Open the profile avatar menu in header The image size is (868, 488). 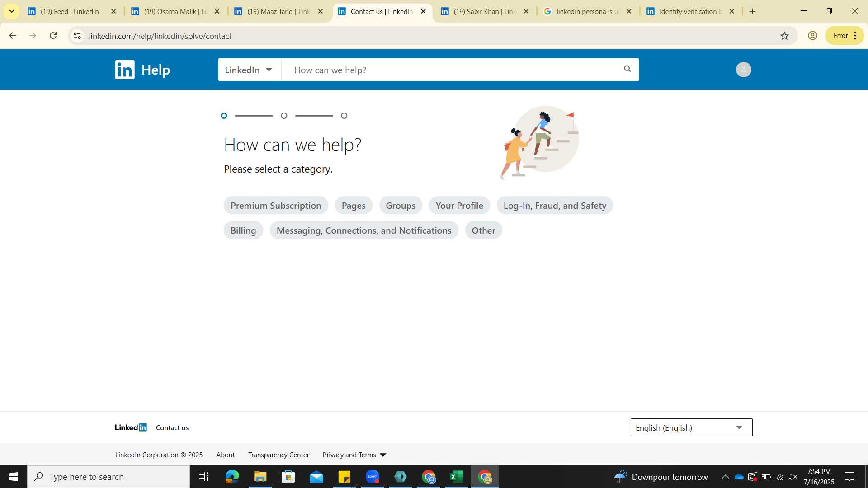coord(743,70)
